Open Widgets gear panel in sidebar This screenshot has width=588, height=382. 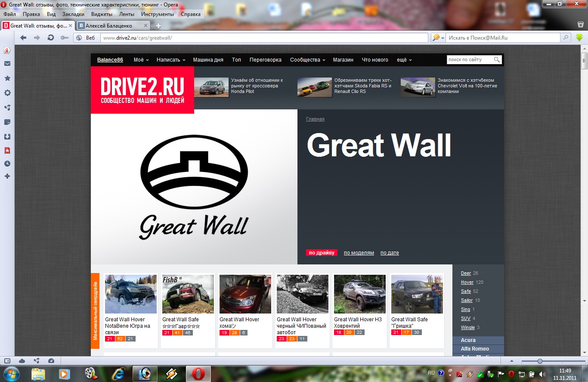click(x=7, y=93)
